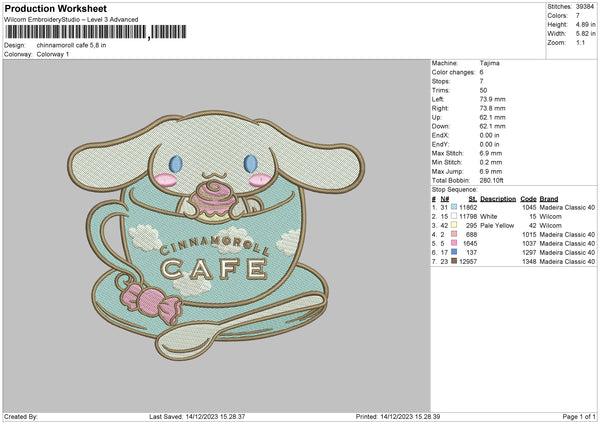Click the 'Last Saved: 14/12/2023 15.28.37' footer text
Screen dimensions: 600x424
197,417
